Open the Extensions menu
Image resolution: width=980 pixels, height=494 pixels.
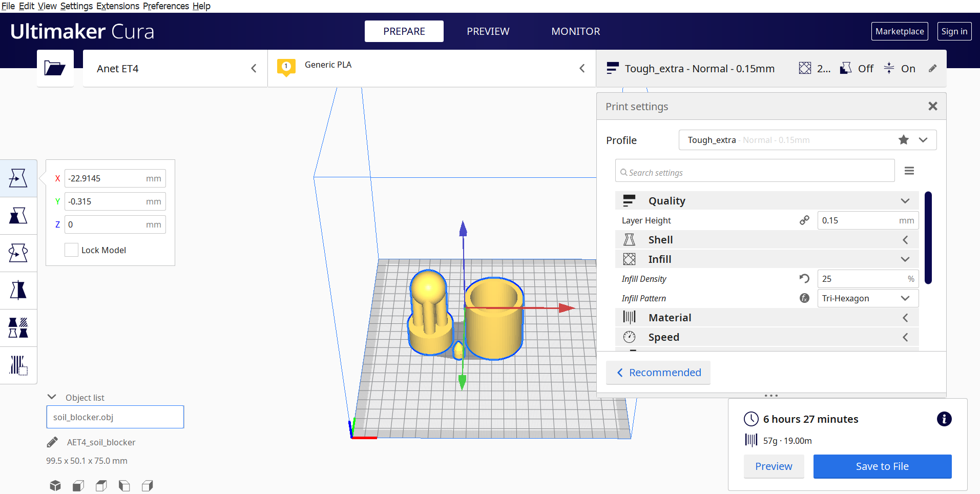coord(118,6)
